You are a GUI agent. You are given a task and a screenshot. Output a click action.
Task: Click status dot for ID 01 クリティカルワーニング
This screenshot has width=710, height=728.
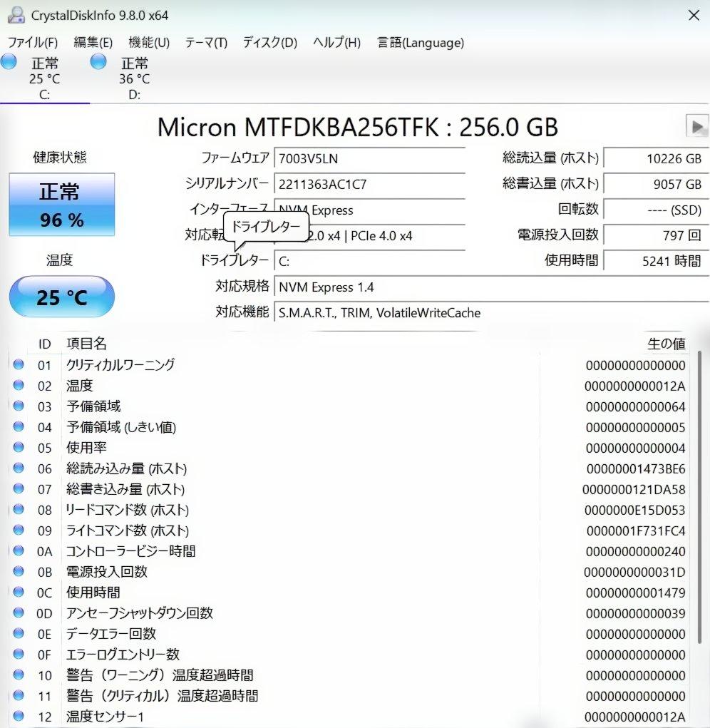pyautogui.click(x=19, y=364)
